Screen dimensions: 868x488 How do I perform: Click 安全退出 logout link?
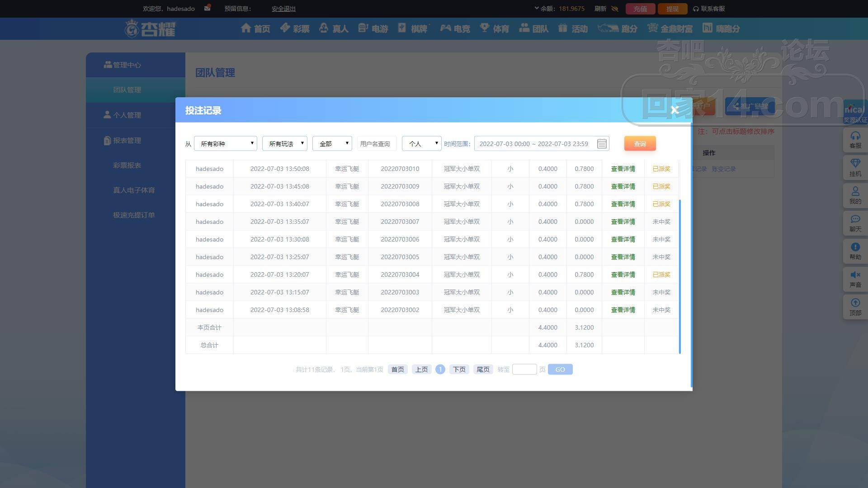(x=283, y=9)
